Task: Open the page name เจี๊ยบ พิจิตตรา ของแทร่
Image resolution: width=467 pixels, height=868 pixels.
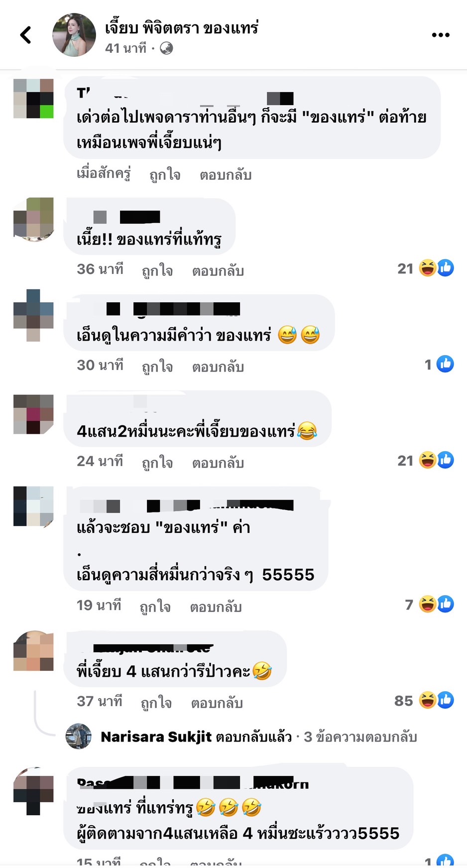Action: click(182, 28)
